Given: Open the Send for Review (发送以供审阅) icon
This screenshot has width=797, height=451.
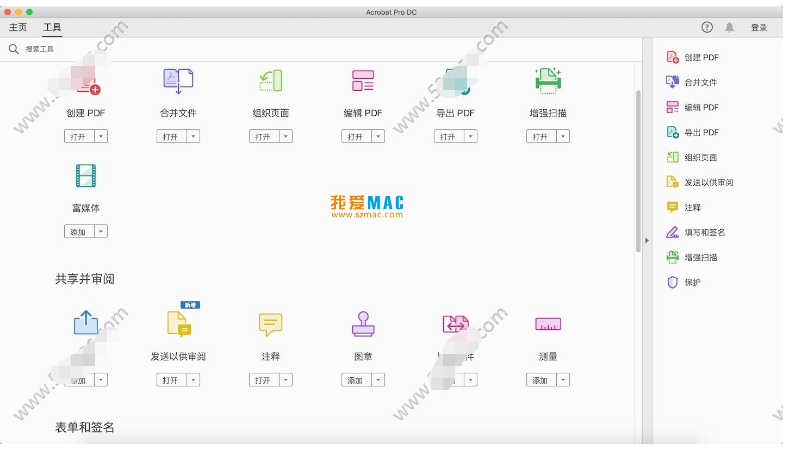Looking at the screenshot, I should tap(178, 324).
